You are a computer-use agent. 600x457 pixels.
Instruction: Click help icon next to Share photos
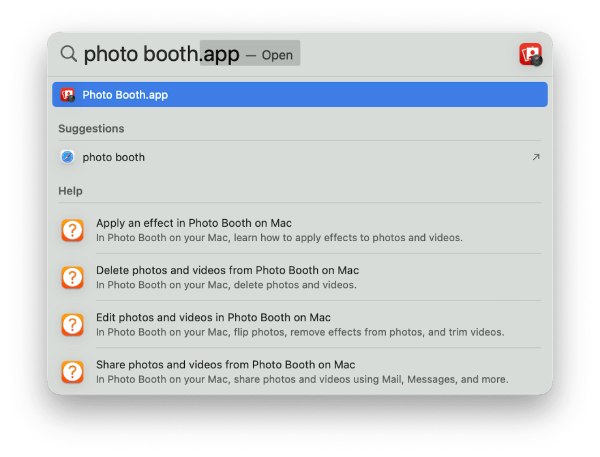tap(73, 371)
